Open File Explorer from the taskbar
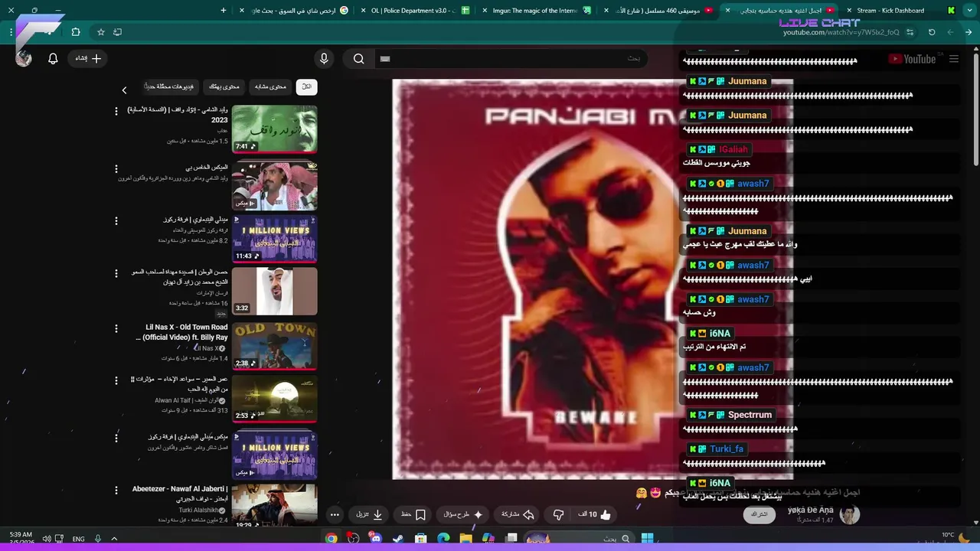Screen dimensions: 980x551 (465, 539)
